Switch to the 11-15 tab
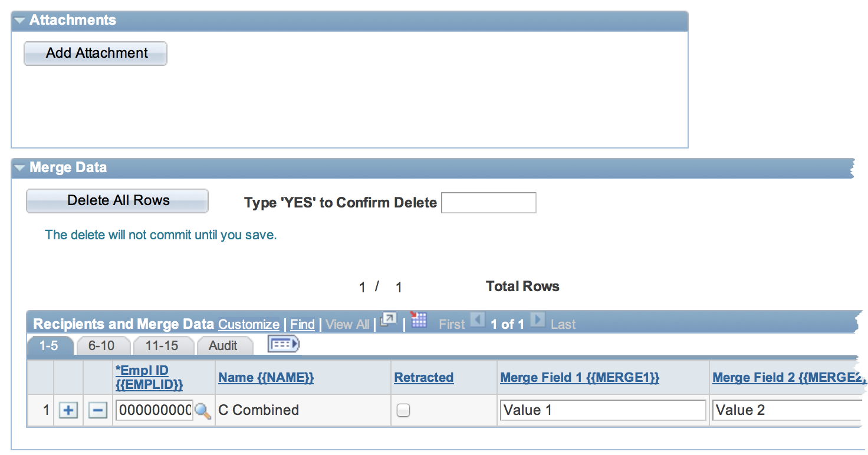The width and height of the screenshot is (868, 455). [x=162, y=346]
